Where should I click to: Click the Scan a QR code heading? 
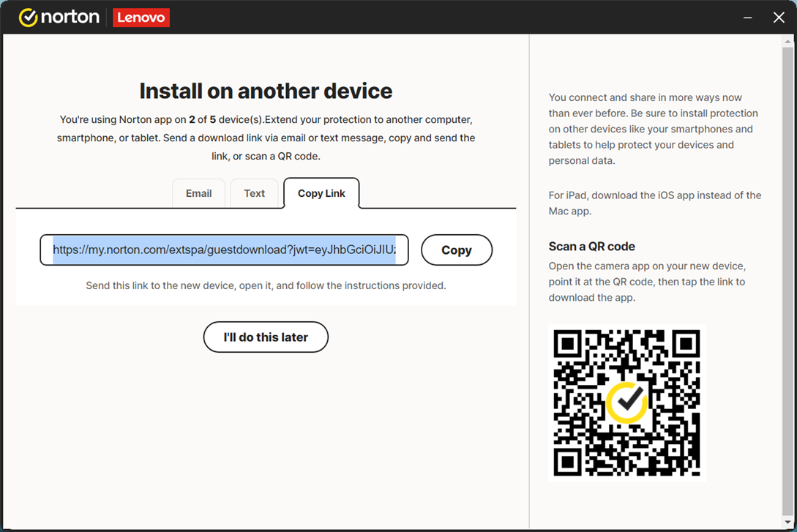pos(591,247)
